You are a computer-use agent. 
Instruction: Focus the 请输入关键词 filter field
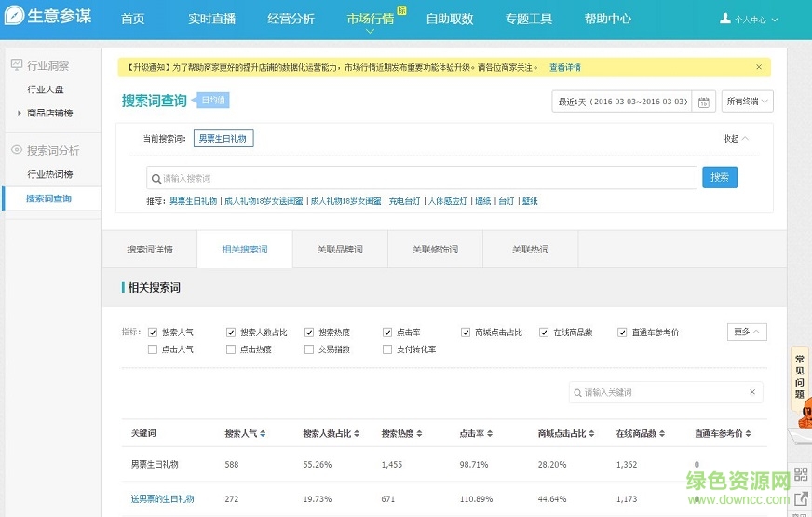pyautogui.click(x=661, y=393)
